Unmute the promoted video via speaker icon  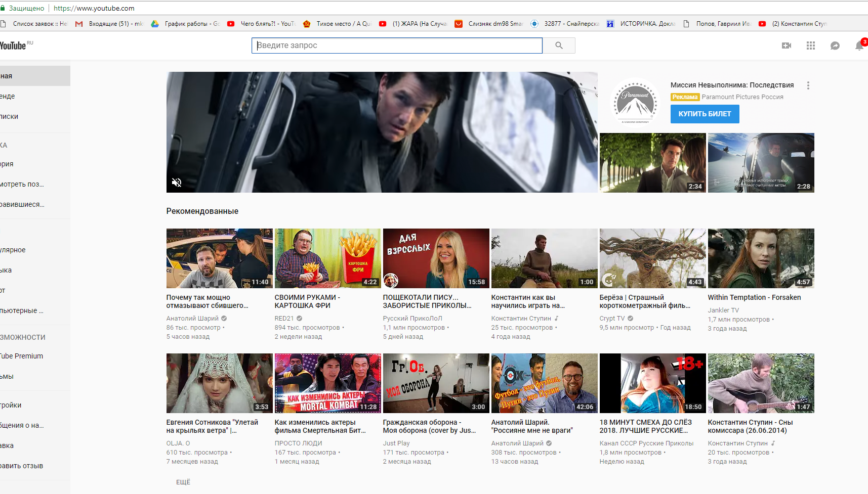177,183
